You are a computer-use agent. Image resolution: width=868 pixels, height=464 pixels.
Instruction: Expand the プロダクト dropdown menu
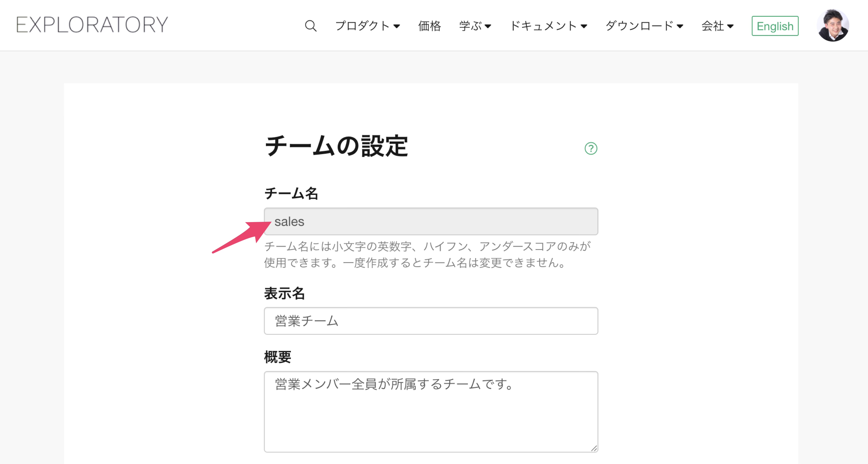[x=367, y=26]
